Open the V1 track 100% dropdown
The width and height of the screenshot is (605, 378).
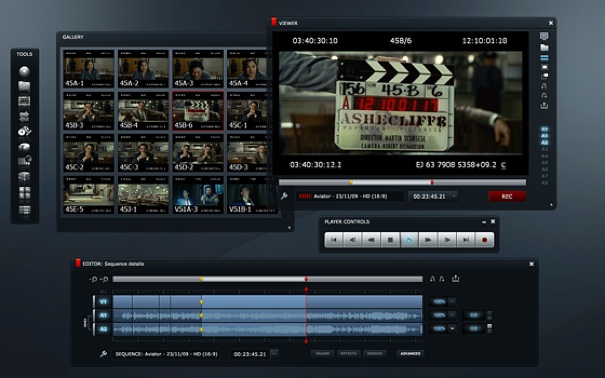452,301
